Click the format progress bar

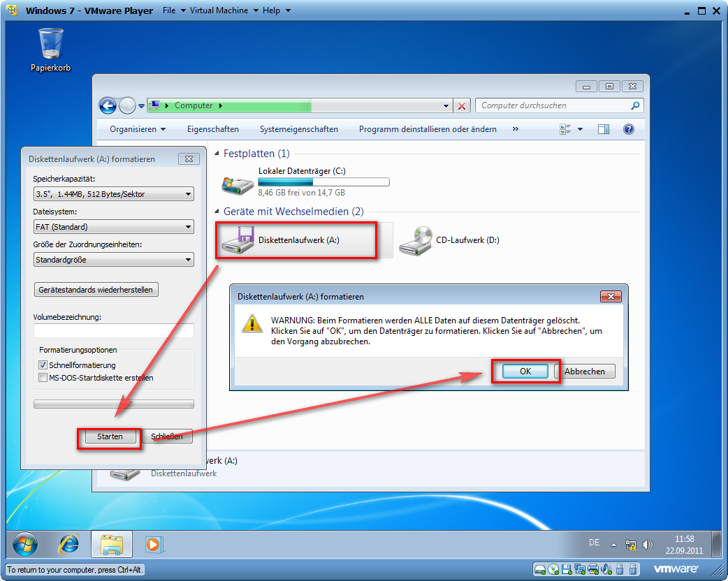114,404
